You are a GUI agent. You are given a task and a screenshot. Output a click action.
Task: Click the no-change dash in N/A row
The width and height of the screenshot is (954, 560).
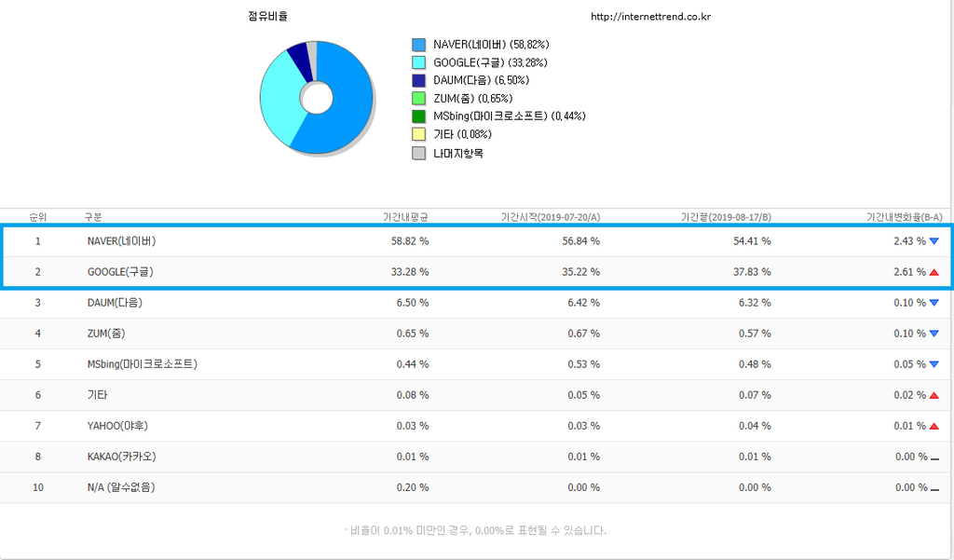tap(935, 489)
